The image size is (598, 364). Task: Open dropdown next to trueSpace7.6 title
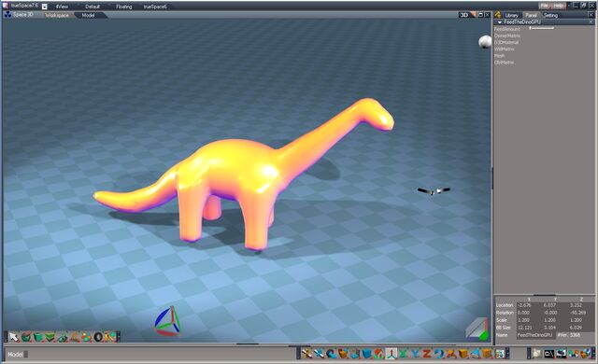45,7
